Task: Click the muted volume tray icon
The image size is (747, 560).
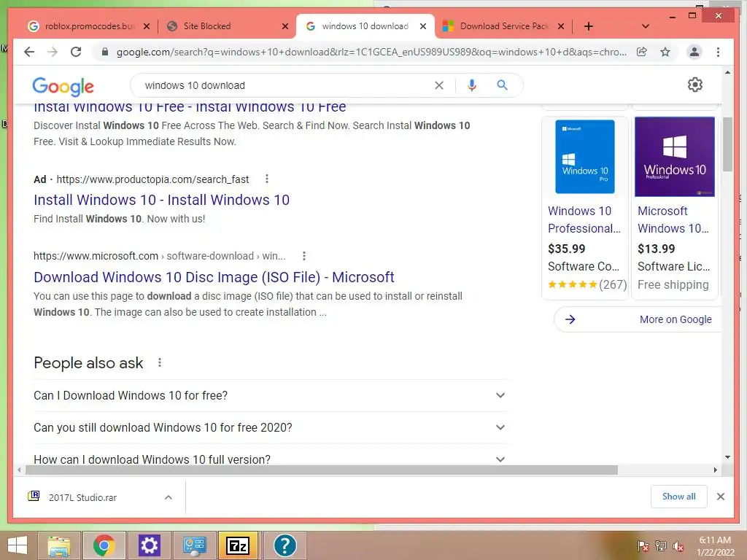Action: tap(678, 546)
